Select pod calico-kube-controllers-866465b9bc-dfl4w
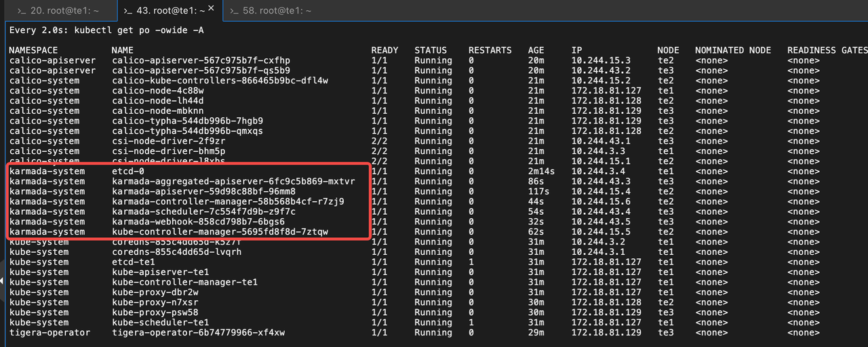This screenshot has width=868, height=347. click(220, 81)
